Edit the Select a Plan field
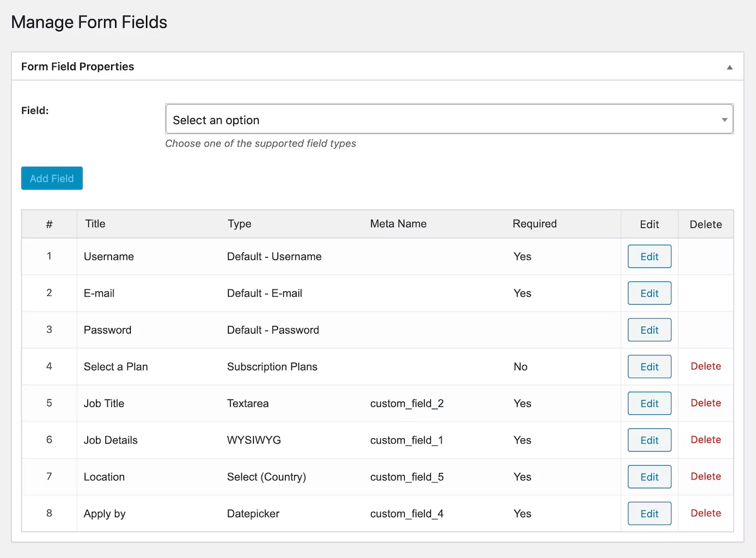Screen dimensions: 756x558 pyautogui.click(x=649, y=367)
